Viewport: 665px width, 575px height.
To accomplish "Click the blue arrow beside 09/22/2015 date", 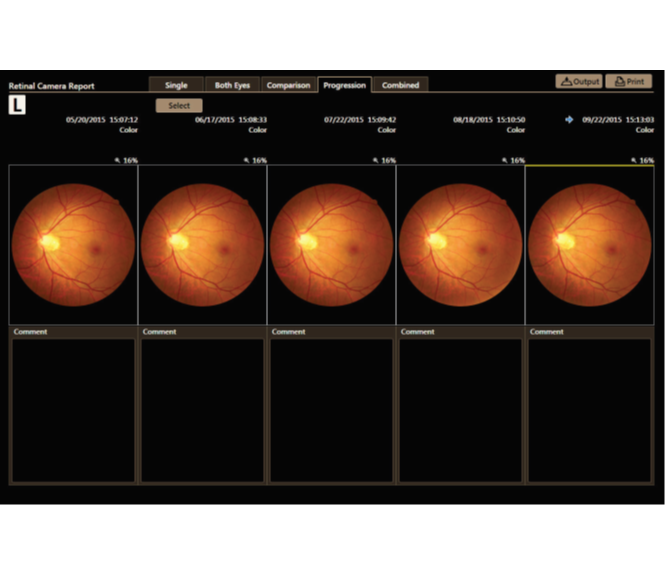I will pyautogui.click(x=569, y=120).
